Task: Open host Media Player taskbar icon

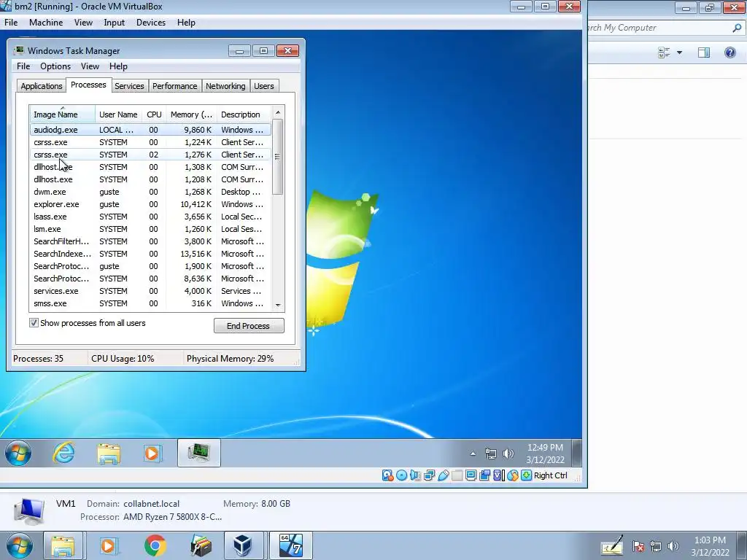Action: point(108,545)
